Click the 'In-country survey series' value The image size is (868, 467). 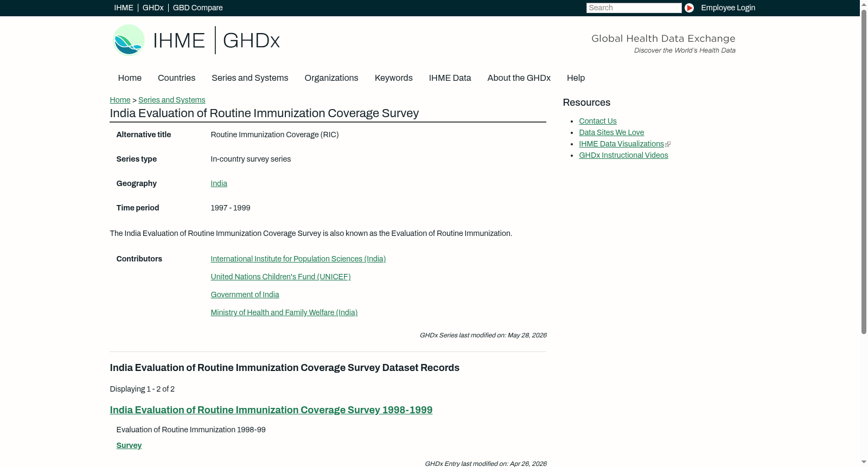(x=251, y=159)
